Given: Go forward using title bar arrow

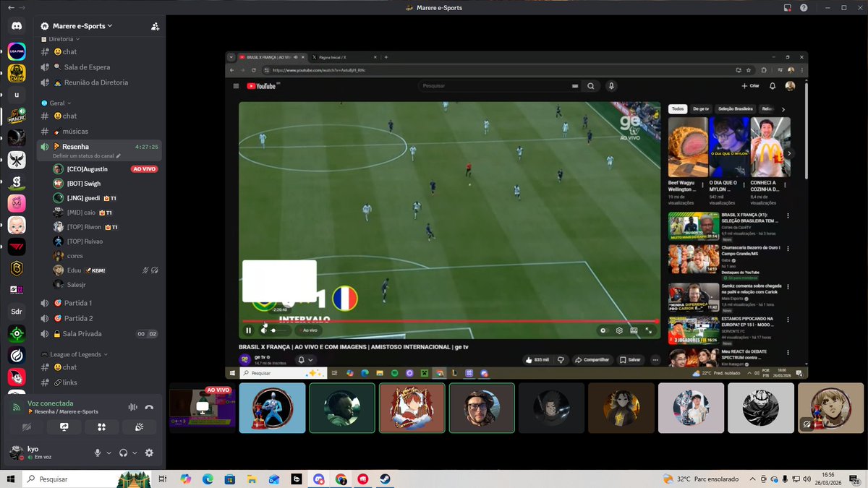Looking at the screenshot, I should pyautogui.click(x=23, y=8).
